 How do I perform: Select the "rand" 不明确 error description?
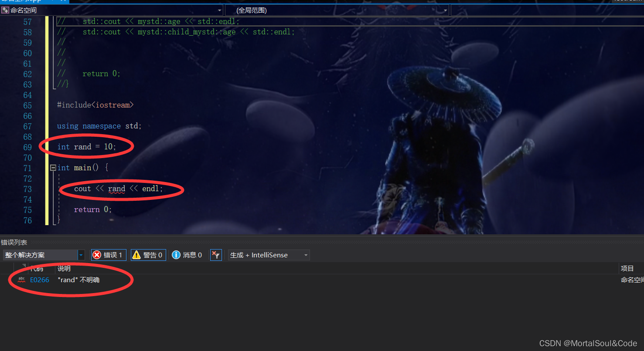(x=78, y=280)
